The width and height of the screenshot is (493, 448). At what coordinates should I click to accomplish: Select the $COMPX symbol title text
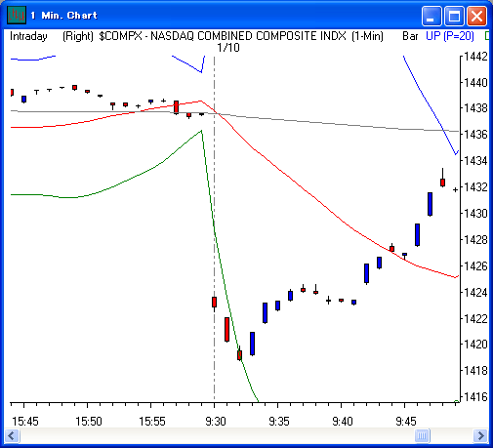241,36
